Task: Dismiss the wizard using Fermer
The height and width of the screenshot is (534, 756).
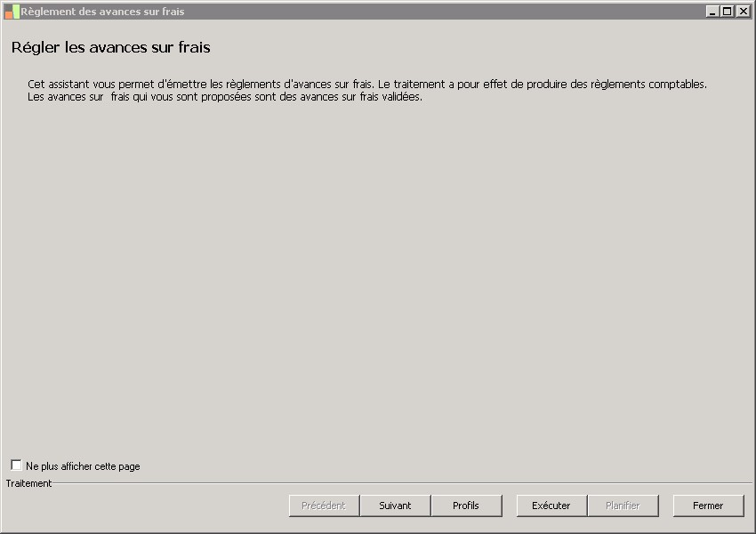Action: [708, 506]
